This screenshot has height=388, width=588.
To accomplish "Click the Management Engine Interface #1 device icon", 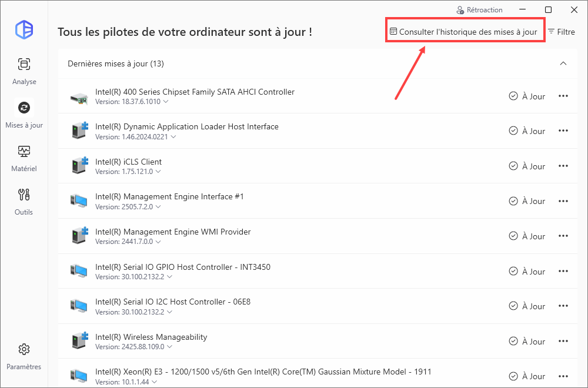I will tap(79, 201).
